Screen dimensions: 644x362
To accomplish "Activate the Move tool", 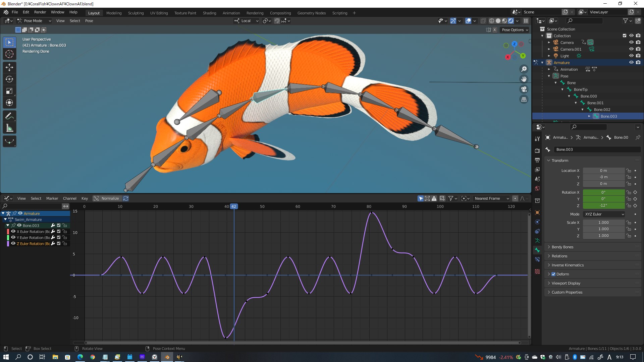I will [x=9, y=67].
